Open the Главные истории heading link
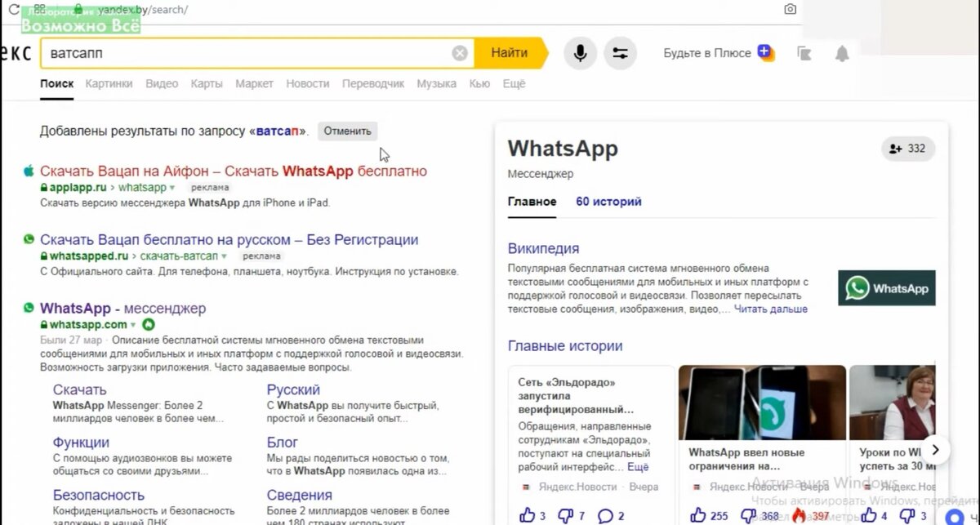 (x=565, y=346)
